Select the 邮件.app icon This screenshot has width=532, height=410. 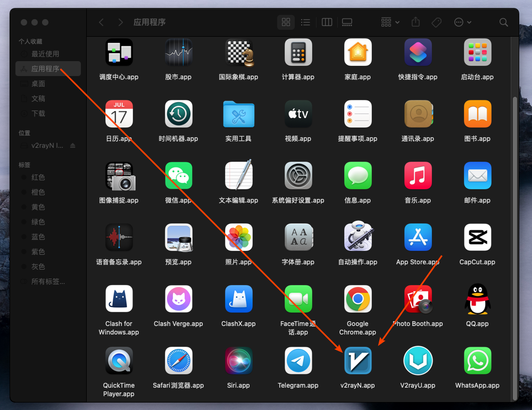tap(477, 175)
